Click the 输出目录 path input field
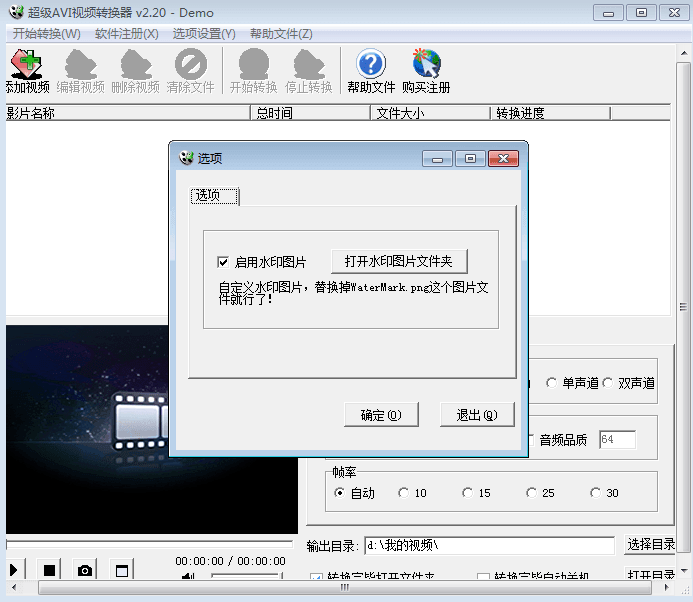Viewport: 693px width, 602px height. pos(489,545)
